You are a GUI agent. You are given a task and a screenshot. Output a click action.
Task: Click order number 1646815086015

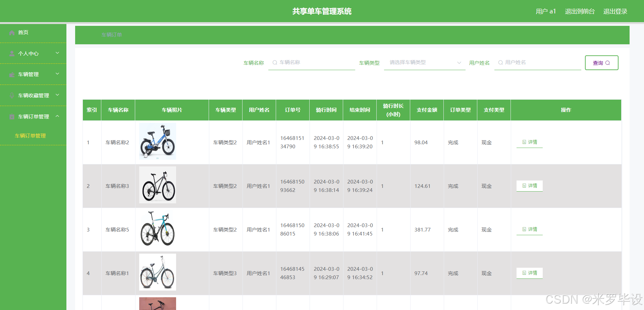[292, 229]
